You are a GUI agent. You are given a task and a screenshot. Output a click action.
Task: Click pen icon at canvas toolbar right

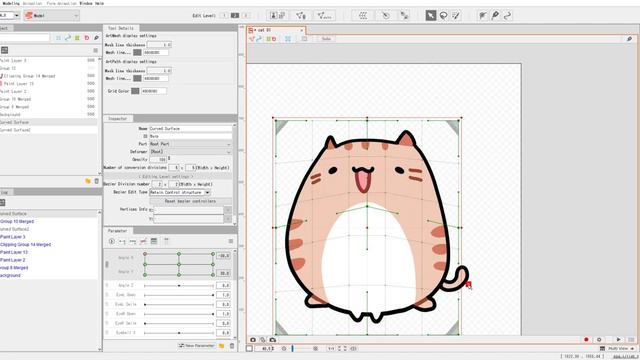629,39
